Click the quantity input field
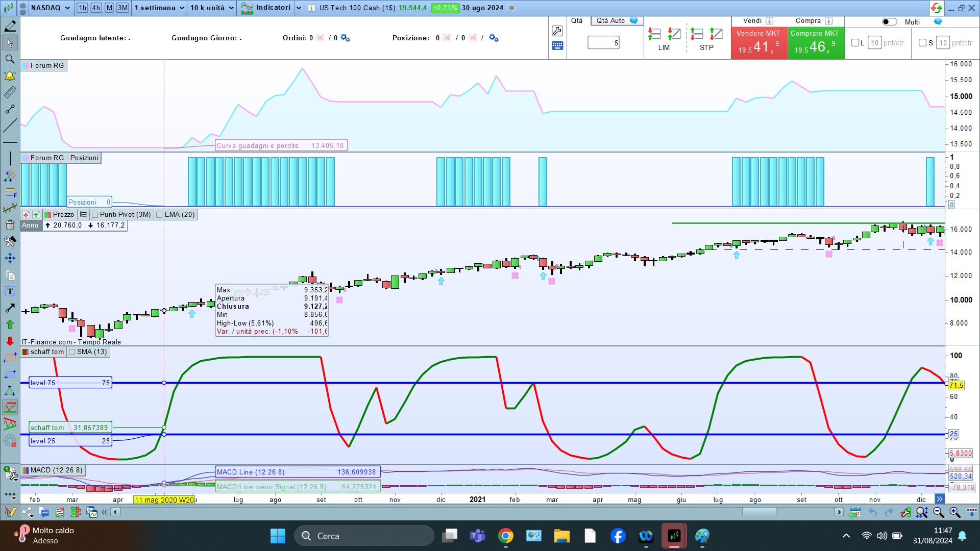Viewport: 980px width, 551px height. [604, 43]
